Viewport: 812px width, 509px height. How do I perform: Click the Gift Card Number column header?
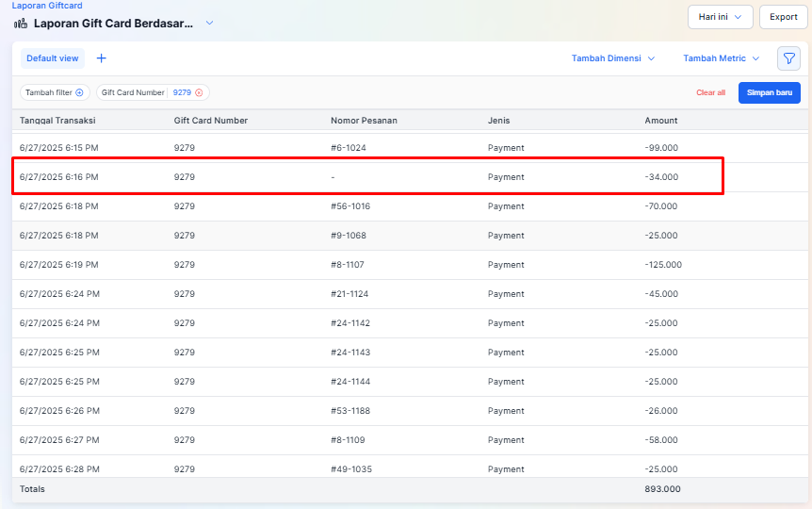point(211,121)
